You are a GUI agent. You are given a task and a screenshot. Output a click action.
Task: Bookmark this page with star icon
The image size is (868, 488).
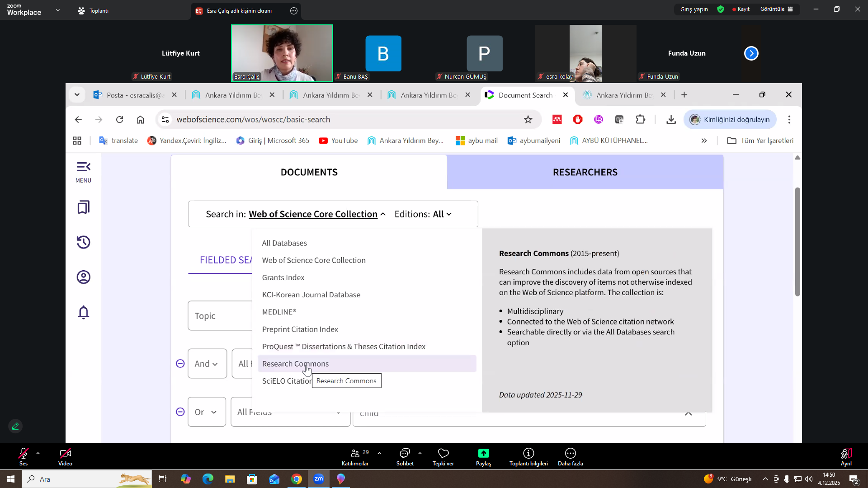tap(528, 119)
